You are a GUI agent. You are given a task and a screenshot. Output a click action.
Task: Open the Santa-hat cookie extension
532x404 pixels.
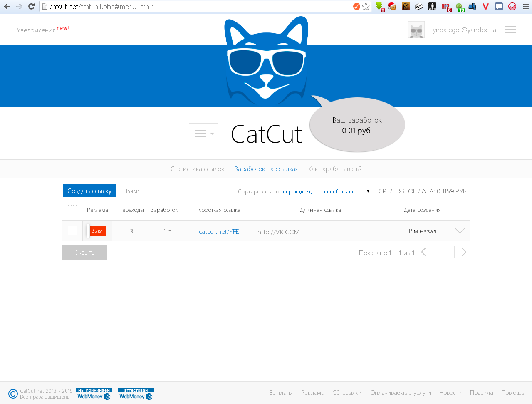[392, 6]
